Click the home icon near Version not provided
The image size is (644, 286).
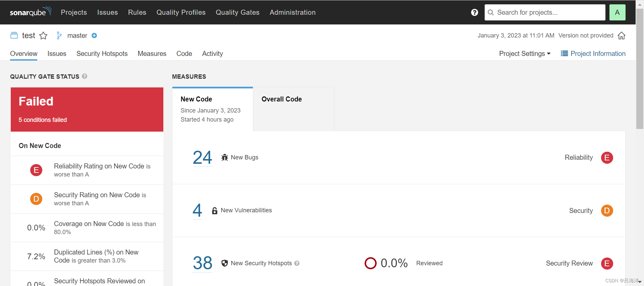pyautogui.click(x=622, y=35)
